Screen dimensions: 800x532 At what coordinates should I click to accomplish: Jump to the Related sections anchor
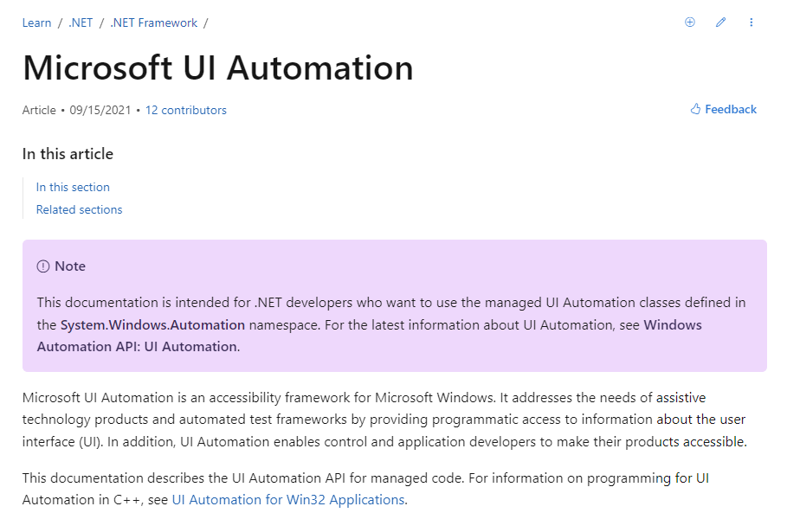79,209
